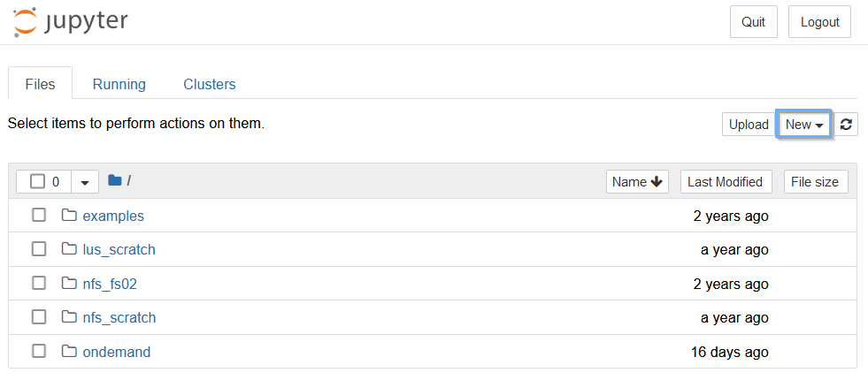Screen dimensions: 868x380
Task: Open the Clusters tab
Action: 209,84
